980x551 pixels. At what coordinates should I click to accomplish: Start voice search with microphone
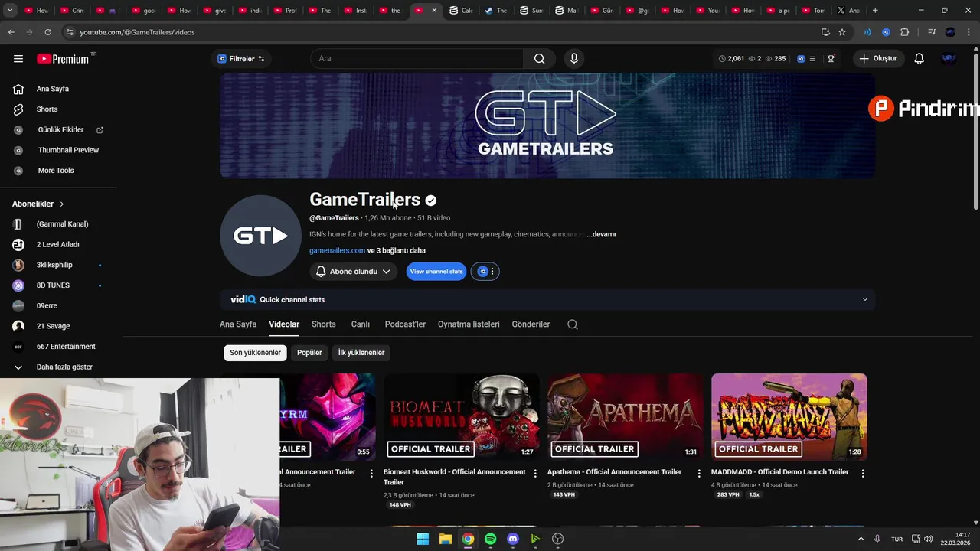click(x=574, y=59)
